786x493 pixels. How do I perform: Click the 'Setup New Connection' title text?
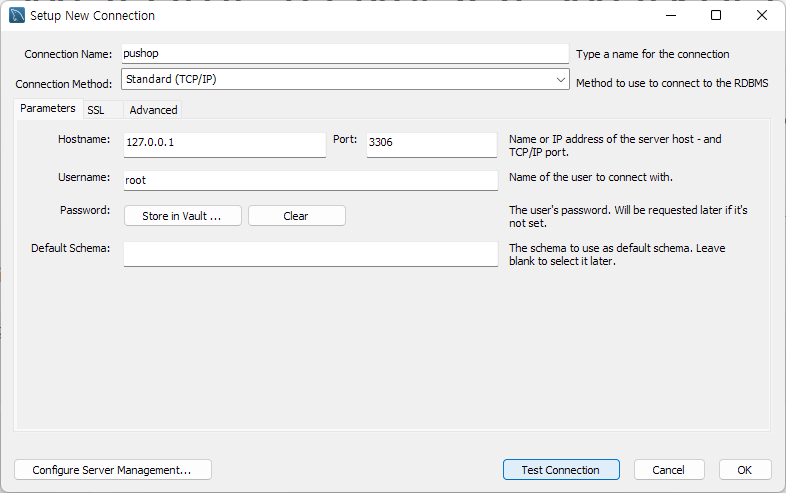click(x=92, y=16)
